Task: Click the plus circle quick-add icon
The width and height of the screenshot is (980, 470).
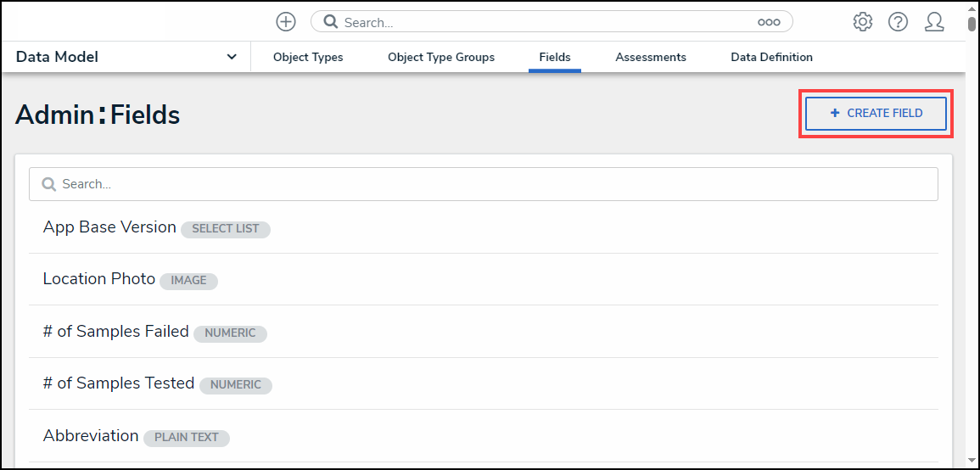Action: pos(286,22)
